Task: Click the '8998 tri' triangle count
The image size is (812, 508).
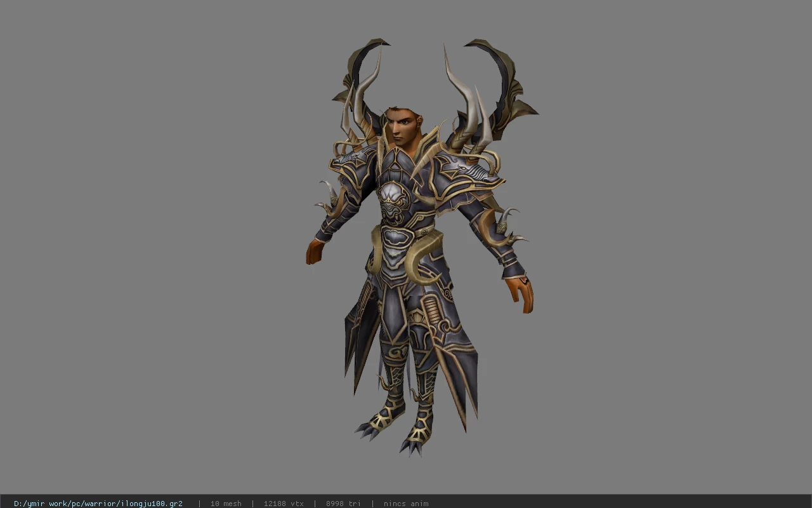Action: pos(343,504)
